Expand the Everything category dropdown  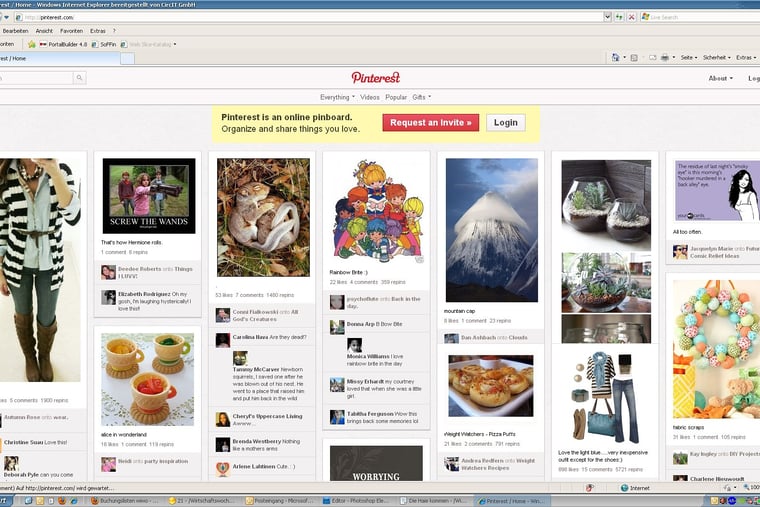tap(337, 97)
